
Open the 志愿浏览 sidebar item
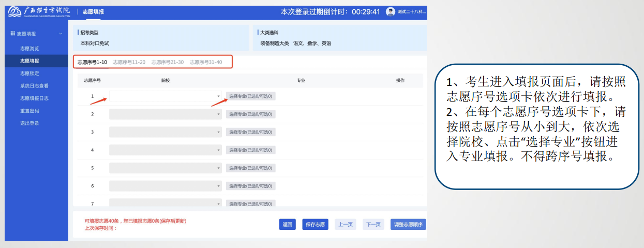pyautogui.click(x=29, y=49)
